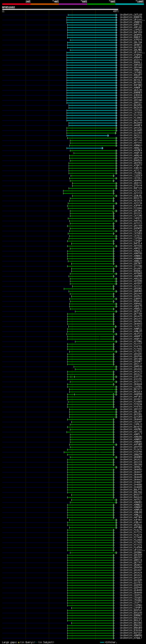Click the green alignment bar of UniRef100_A2SY21
This screenshot has height=644, width=146.
point(89,191)
